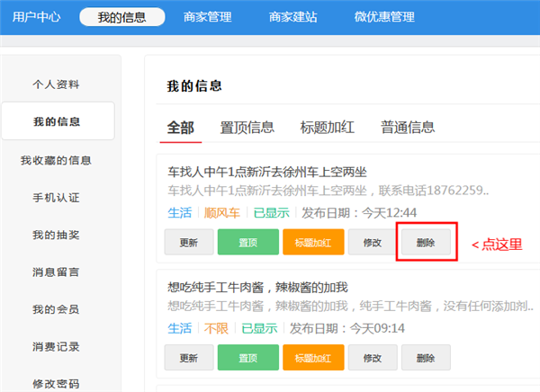Screen dimensions: 540x392
Task: Select the 标题加红 filter tab beside 置顶信息
Action: pos(327,127)
